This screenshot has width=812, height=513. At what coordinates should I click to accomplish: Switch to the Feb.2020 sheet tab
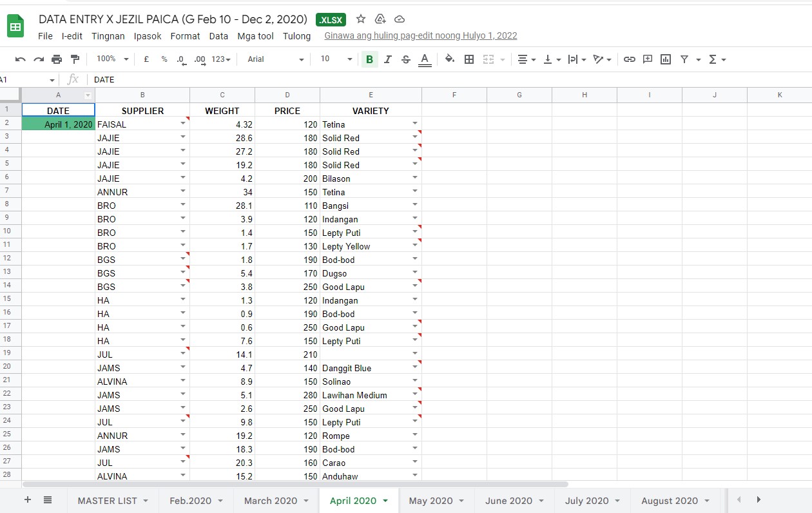(196, 501)
